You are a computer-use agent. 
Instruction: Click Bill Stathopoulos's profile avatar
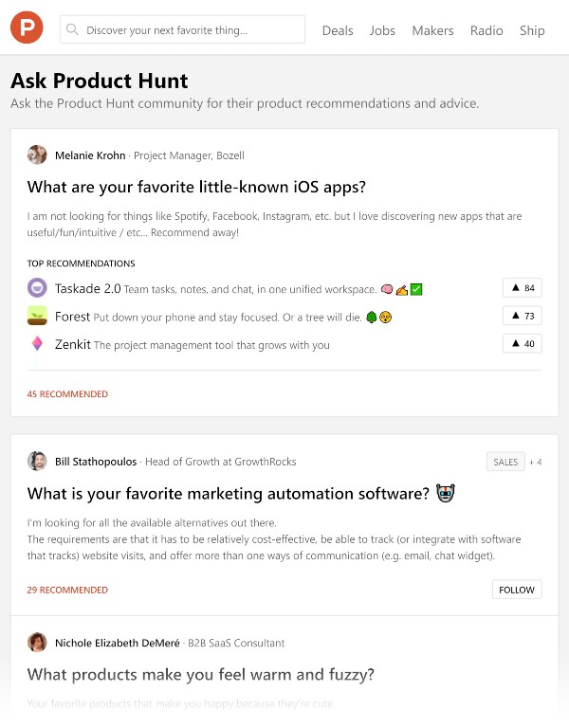(x=37, y=462)
